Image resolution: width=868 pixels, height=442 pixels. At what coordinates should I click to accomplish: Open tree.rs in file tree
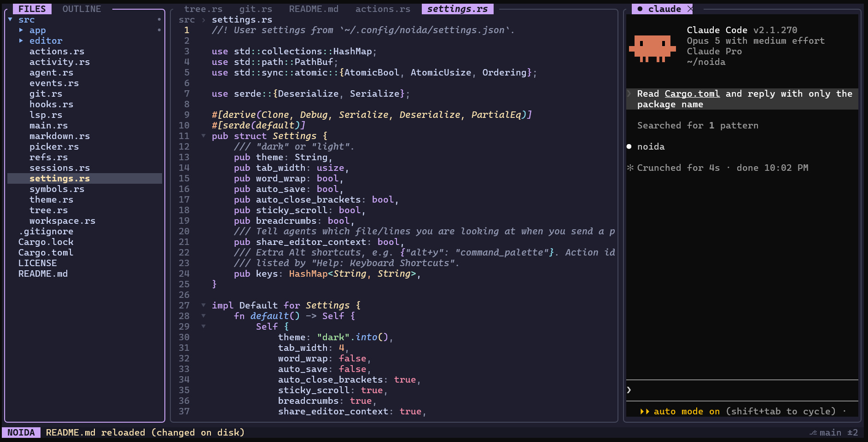48,210
